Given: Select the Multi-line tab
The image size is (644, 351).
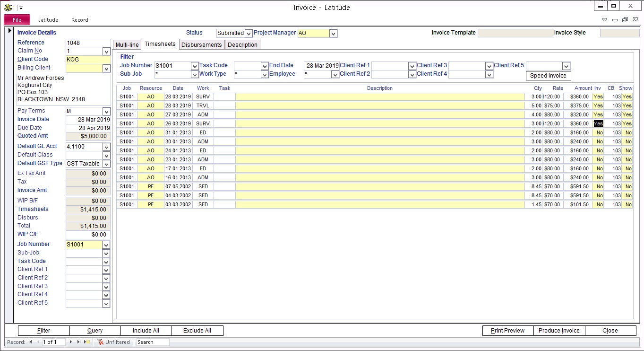Looking at the screenshot, I should [x=127, y=45].
